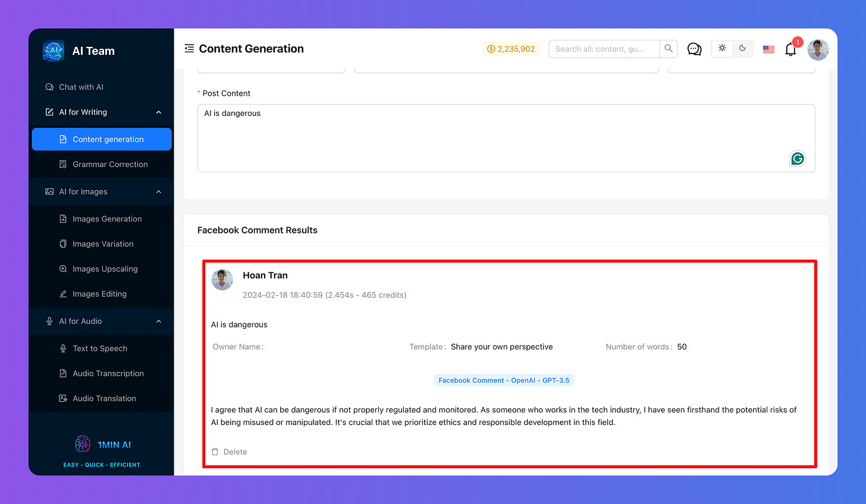Click the Images Generation file icon
The image size is (866, 504).
pyautogui.click(x=63, y=219)
